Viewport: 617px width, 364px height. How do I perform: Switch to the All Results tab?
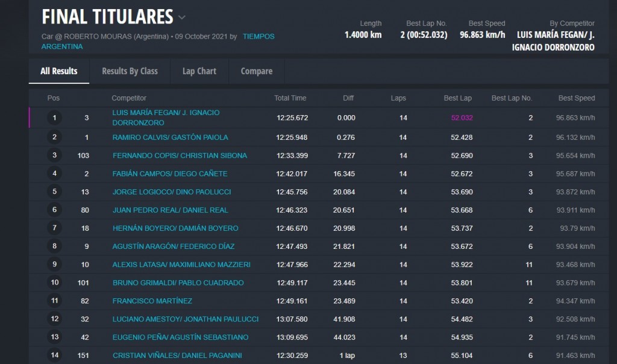point(59,71)
